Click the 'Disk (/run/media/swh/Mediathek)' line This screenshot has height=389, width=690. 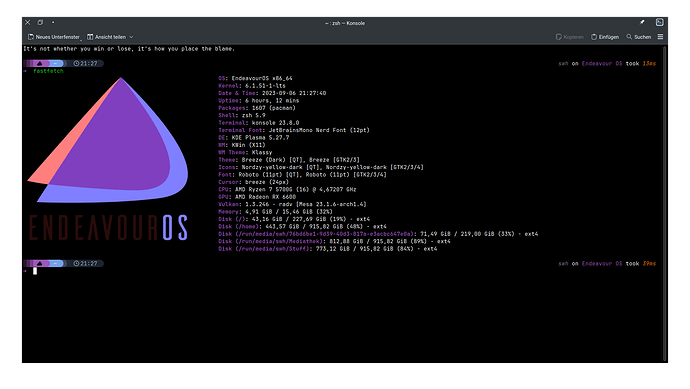(x=334, y=242)
